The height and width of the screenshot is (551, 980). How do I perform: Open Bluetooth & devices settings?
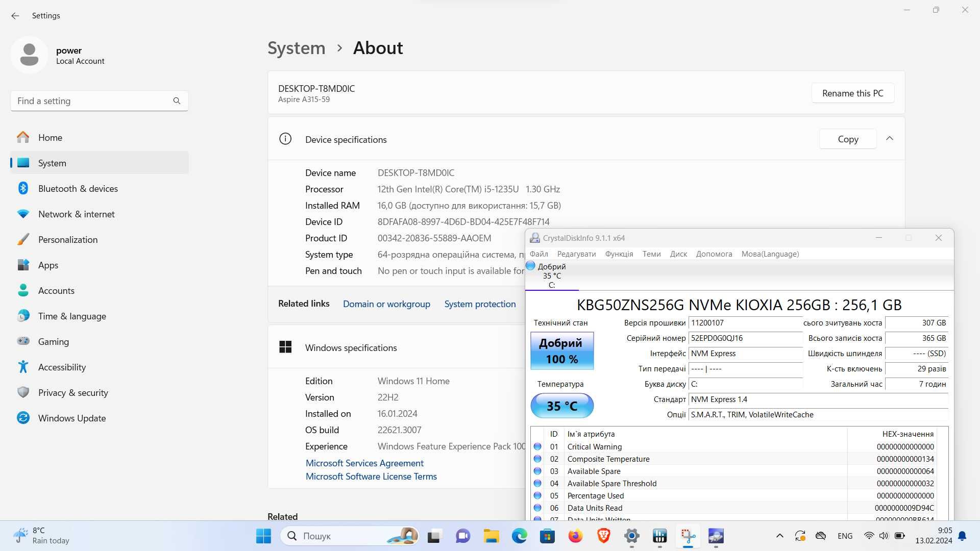pos(100,189)
